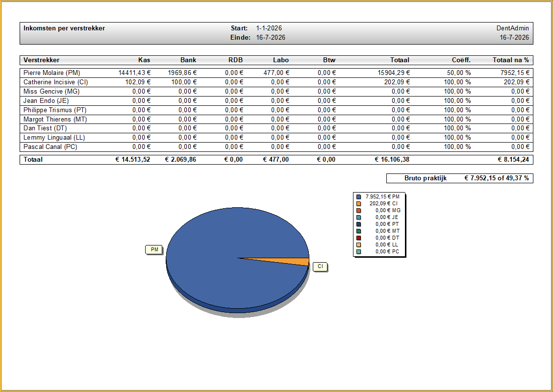
Task: Click the 102,09 € Kas value
Action: coord(138,82)
